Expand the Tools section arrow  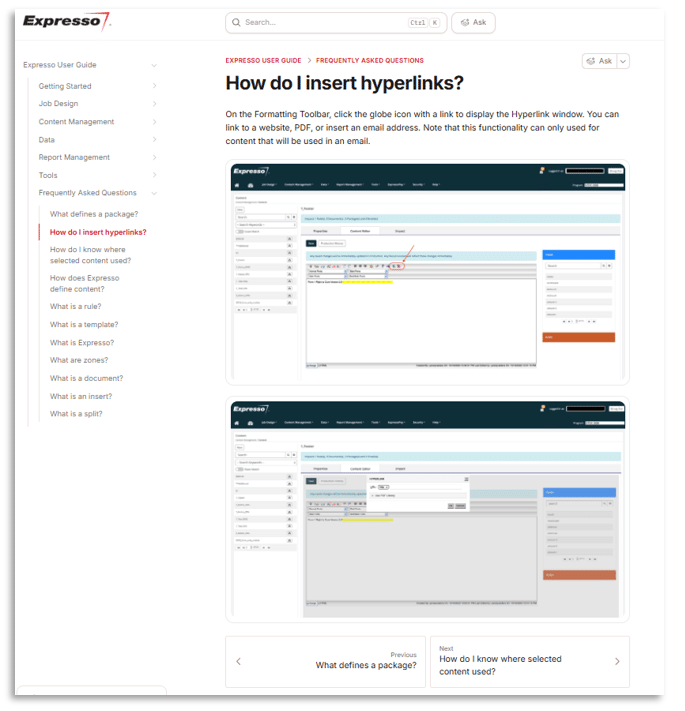point(154,175)
